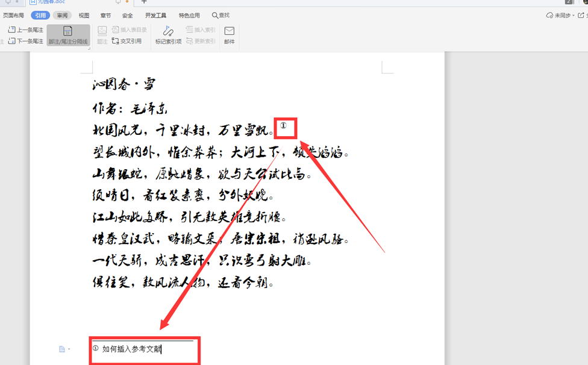Open the 未同步 cloud sync dropdown

pos(561,16)
